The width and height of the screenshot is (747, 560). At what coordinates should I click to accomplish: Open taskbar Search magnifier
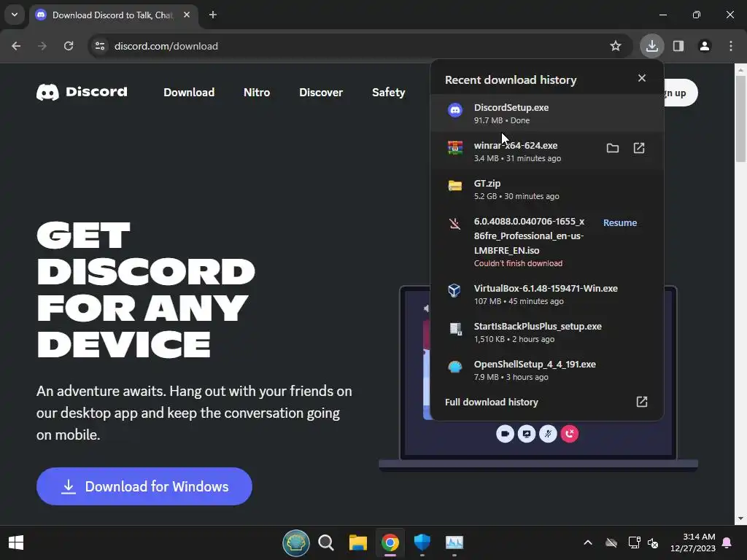click(x=326, y=542)
